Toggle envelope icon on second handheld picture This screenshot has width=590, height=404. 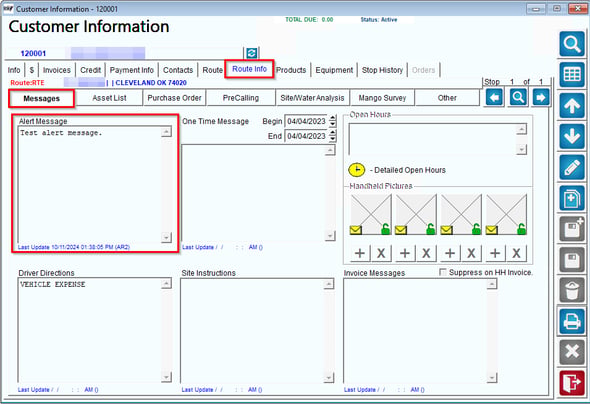coord(401,229)
